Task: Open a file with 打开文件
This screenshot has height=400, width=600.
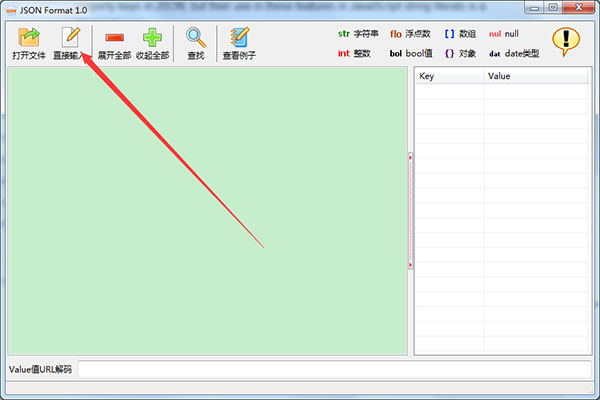Action: (x=29, y=44)
